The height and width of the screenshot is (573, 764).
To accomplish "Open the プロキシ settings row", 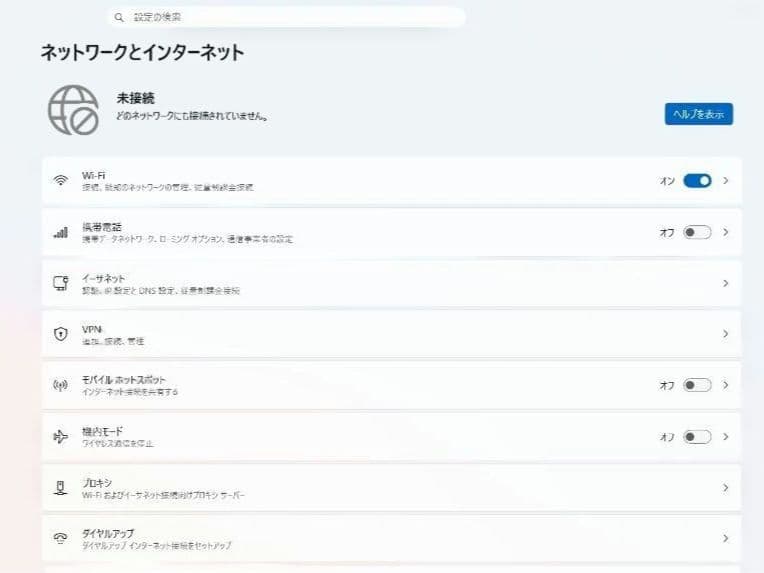I will [x=390, y=487].
